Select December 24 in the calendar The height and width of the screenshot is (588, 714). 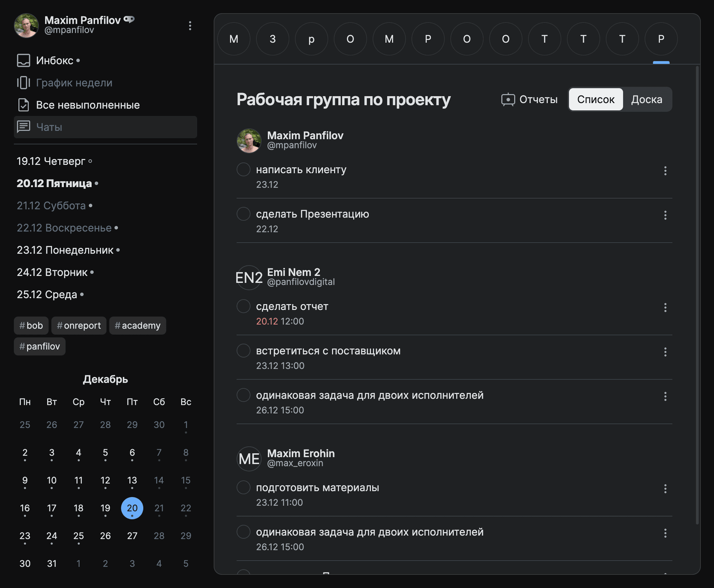click(52, 536)
